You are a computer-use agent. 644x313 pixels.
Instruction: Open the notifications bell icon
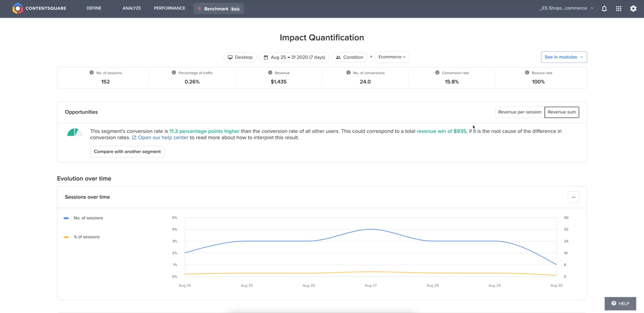pos(604,9)
